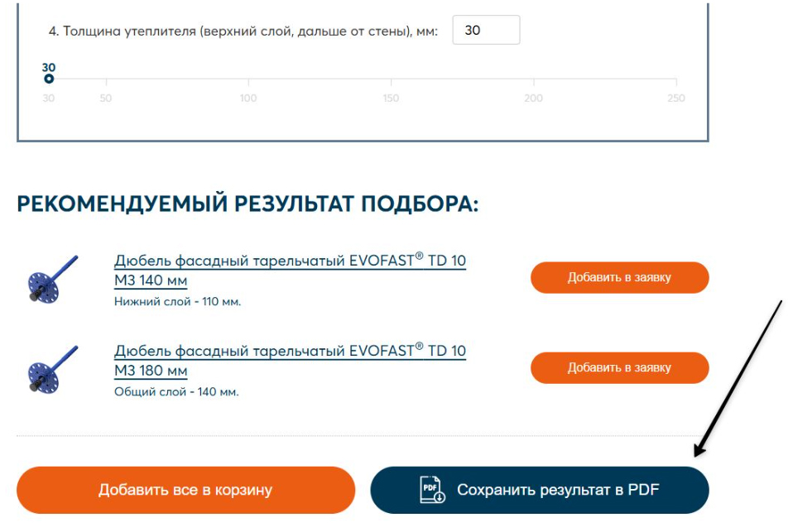The image size is (788, 532).
Task: Set slider to the 200 tick mark
Action: [x=533, y=79]
